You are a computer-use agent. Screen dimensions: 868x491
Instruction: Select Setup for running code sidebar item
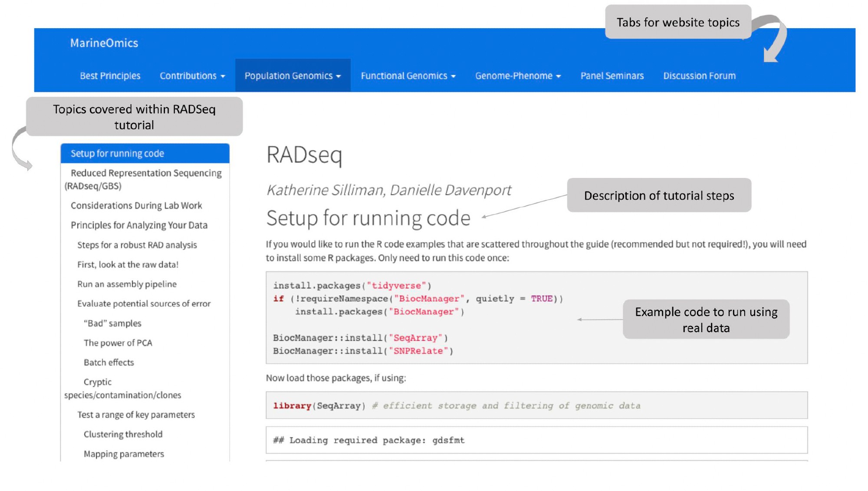[117, 154]
